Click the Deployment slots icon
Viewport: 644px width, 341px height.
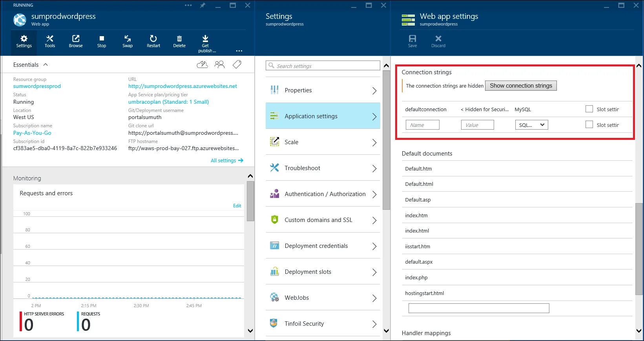275,271
